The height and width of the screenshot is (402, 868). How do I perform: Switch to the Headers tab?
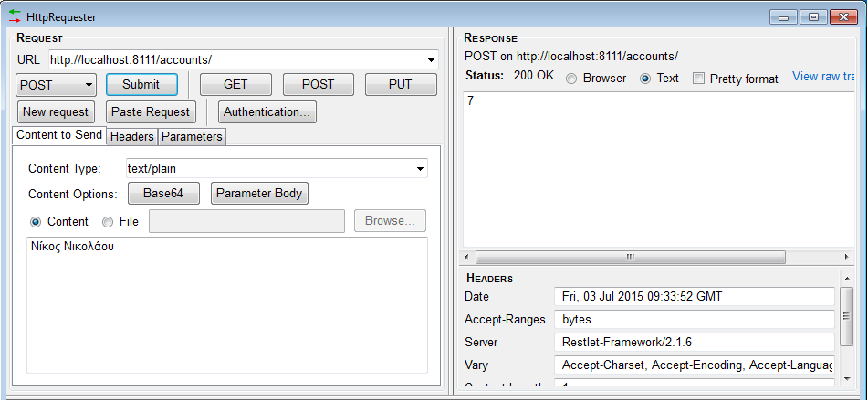coord(131,137)
